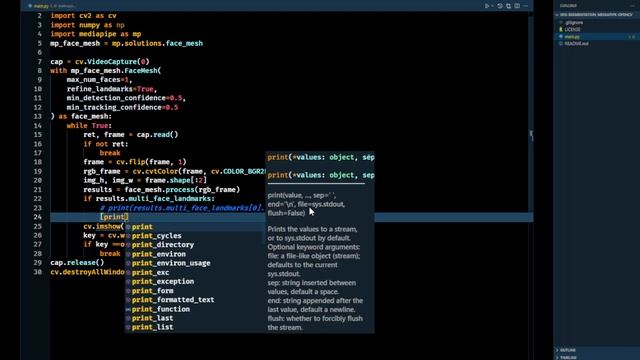Choose 'print_environ_usage' from suggestions
The width and height of the screenshot is (640, 360).
pos(195,263)
